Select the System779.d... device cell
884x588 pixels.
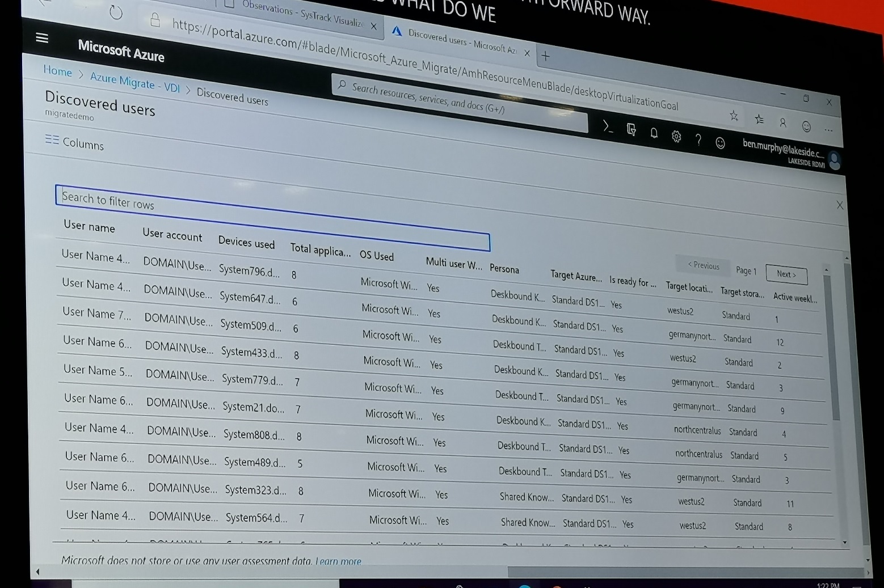click(252, 379)
